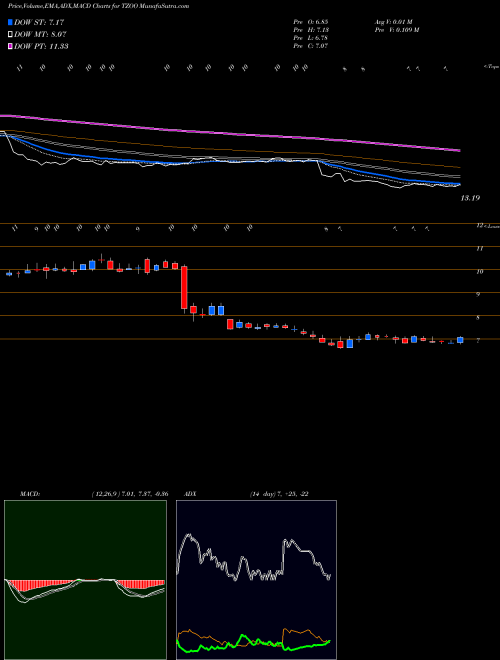This screenshot has height=660, width=500.
Task: Click the 'MACD:' panel heading
Action: pos(30,494)
